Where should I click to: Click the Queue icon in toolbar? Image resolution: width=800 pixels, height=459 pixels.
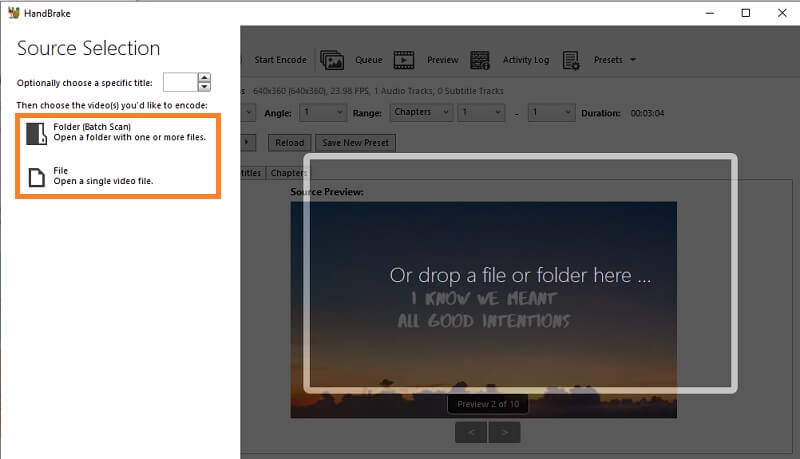pyautogui.click(x=332, y=60)
